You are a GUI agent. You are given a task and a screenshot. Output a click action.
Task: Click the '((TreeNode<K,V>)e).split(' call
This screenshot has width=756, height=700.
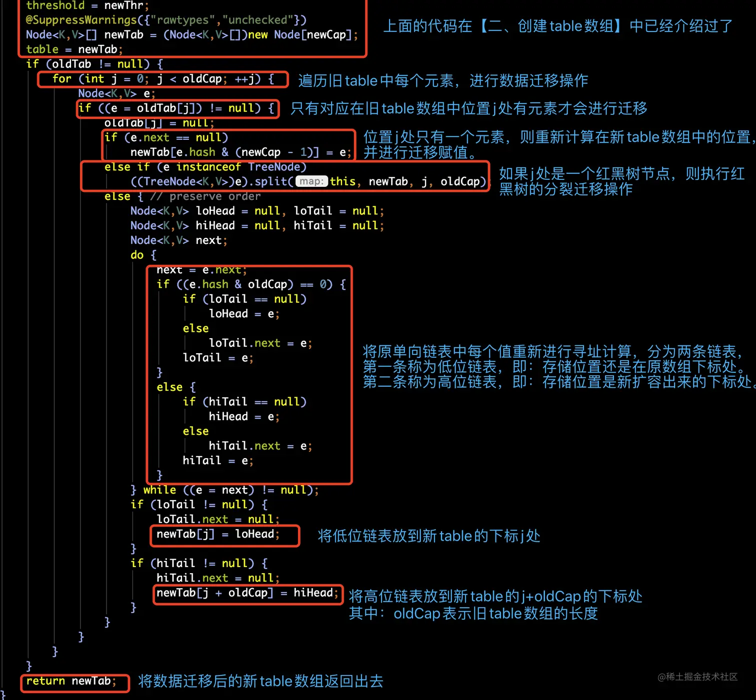pyautogui.click(x=211, y=181)
